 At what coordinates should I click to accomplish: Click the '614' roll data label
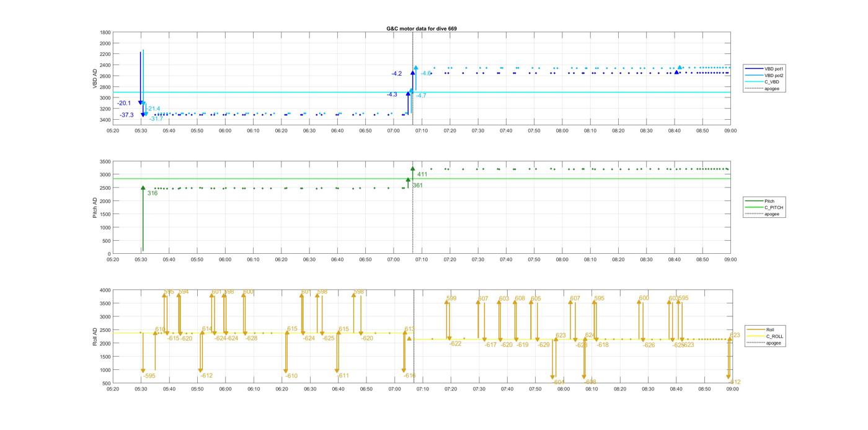[x=207, y=329]
